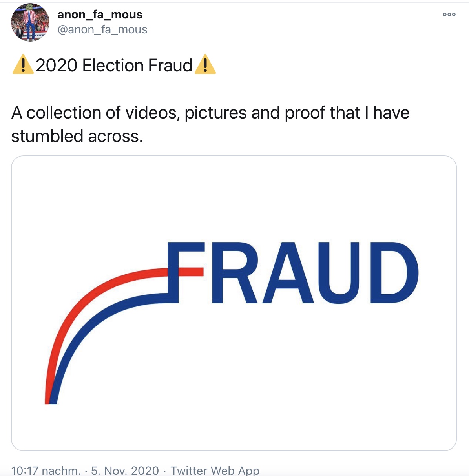Open the FRAUD image attachment
The width and height of the screenshot is (469, 476).
coord(234,303)
